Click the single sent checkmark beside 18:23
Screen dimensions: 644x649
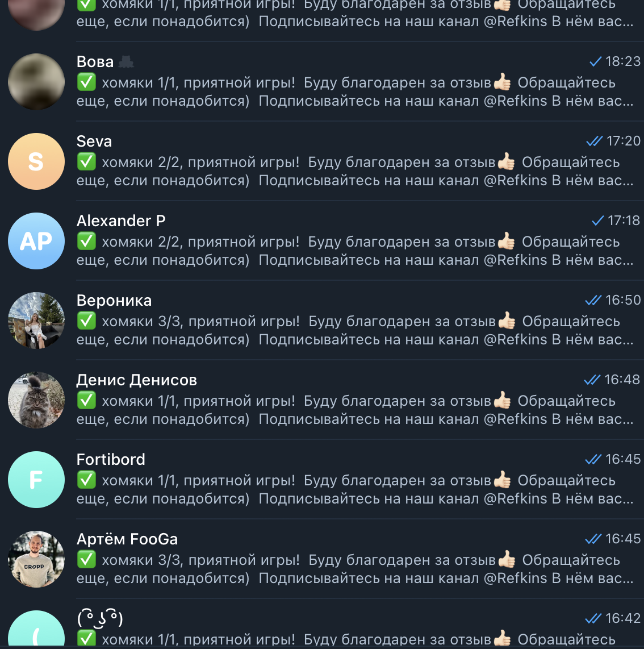click(596, 62)
